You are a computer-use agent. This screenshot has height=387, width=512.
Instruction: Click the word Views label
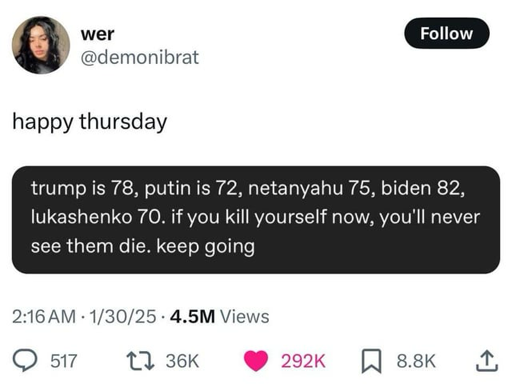click(244, 316)
